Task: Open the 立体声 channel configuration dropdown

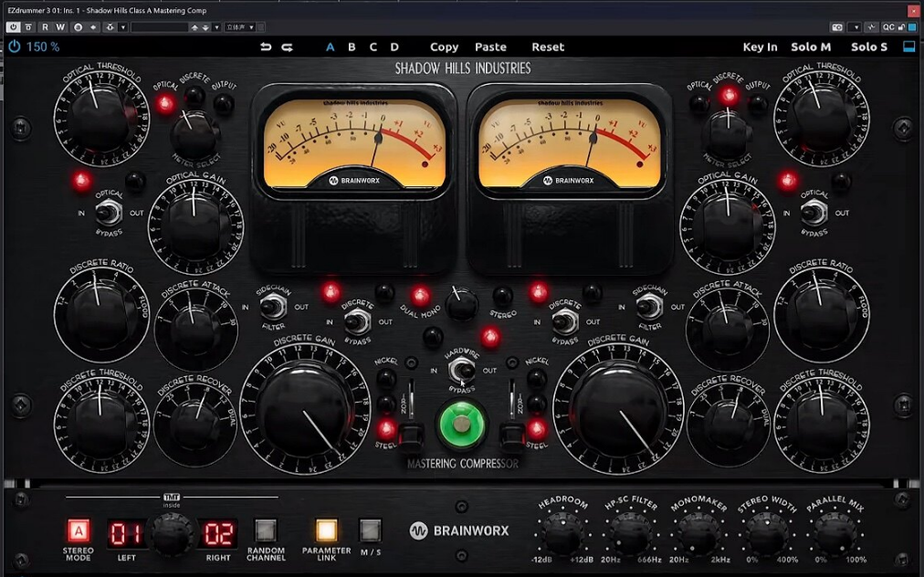Action: [240, 27]
